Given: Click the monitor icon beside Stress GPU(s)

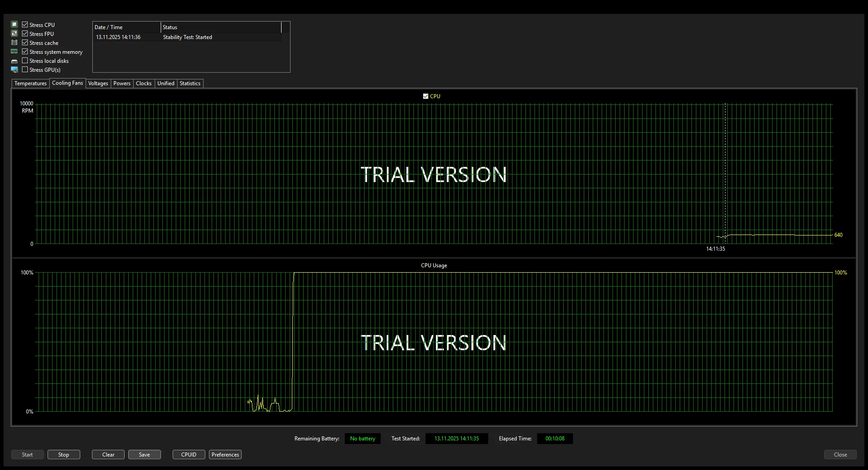Looking at the screenshot, I should click(14, 70).
